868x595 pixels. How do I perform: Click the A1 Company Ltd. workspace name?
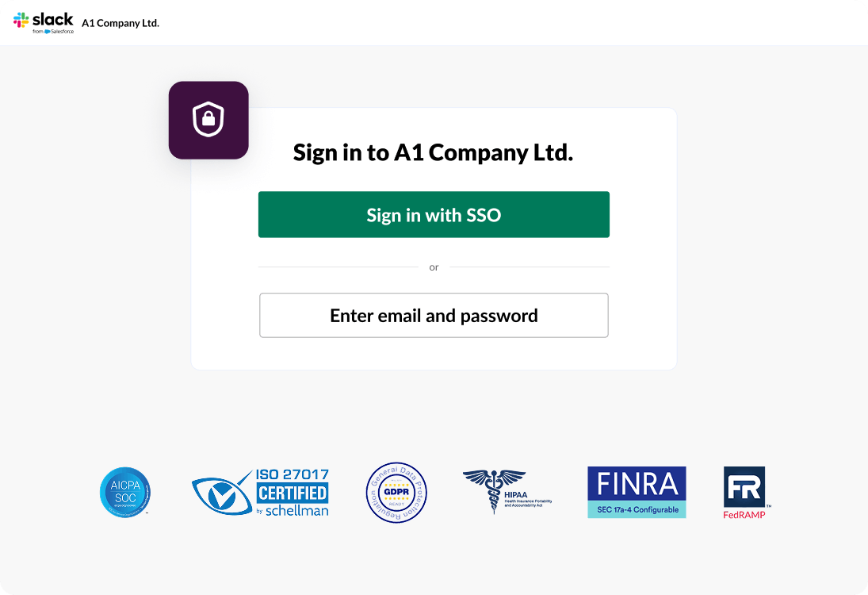tap(120, 23)
